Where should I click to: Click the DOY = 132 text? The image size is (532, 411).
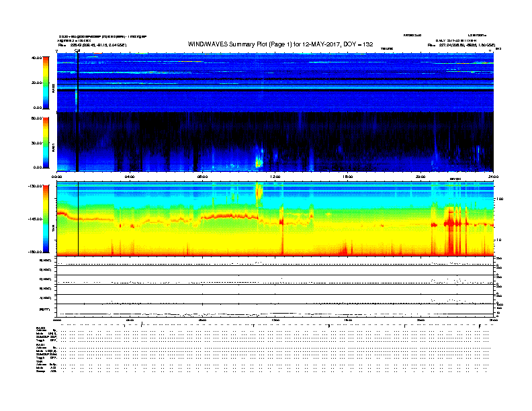coord(358,44)
